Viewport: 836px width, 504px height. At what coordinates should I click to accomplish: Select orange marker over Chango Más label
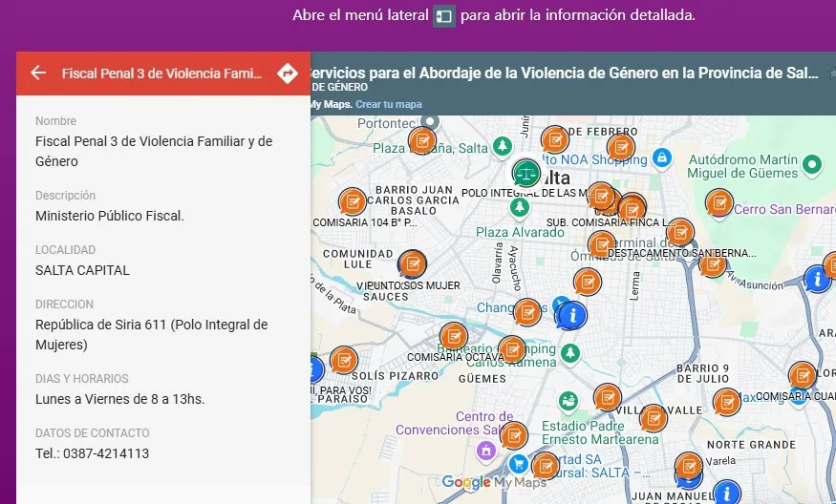click(527, 312)
